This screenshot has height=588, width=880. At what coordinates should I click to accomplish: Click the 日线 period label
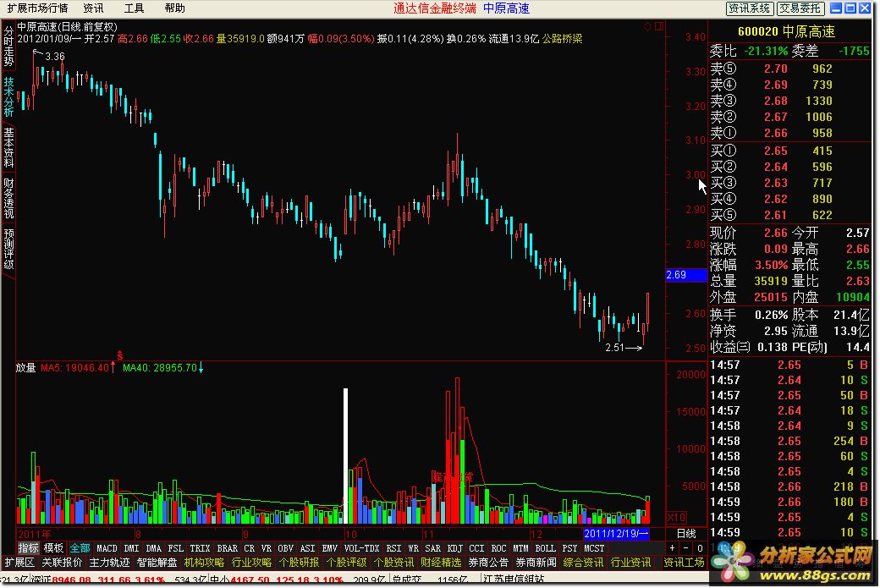coord(686,534)
